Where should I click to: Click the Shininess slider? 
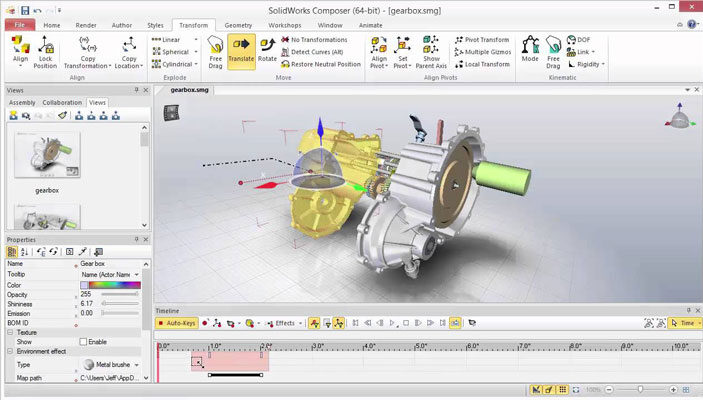point(120,304)
